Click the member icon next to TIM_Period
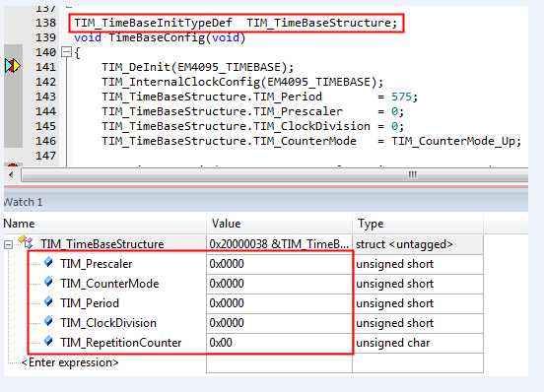Viewport: 544px width, 392px height. point(49,302)
